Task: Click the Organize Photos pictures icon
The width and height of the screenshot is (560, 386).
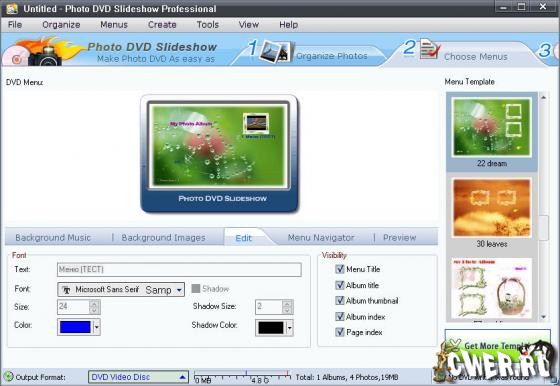Action: [x=275, y=51]
